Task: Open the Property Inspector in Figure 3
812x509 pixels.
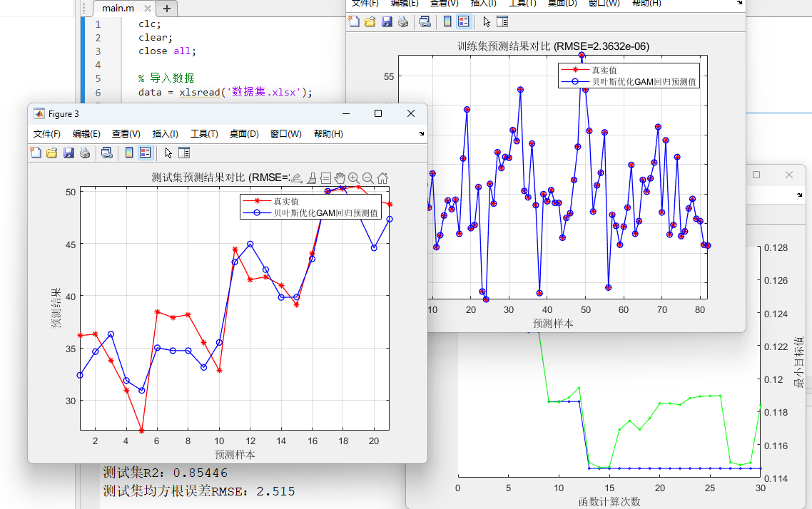Action: coord(183,153)
